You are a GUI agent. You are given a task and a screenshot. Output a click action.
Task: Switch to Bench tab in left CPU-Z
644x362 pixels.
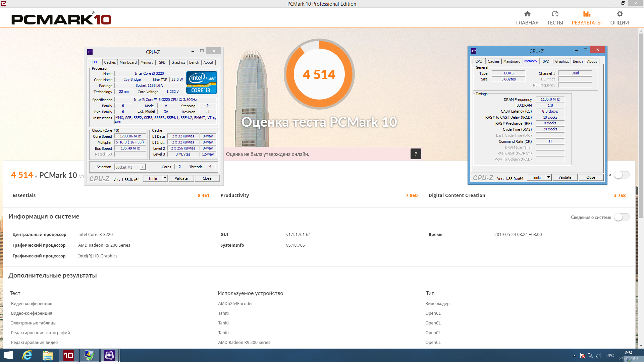[x=194, y=62]
